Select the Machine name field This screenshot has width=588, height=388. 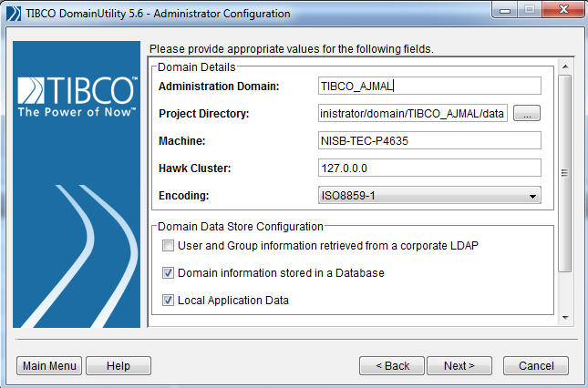(429, 141)
